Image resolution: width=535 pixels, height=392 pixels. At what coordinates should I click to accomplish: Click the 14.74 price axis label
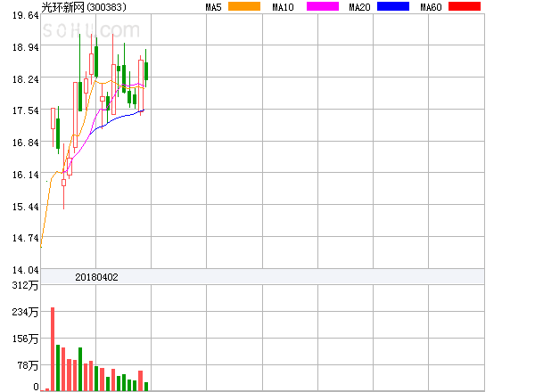coord(26,238)
